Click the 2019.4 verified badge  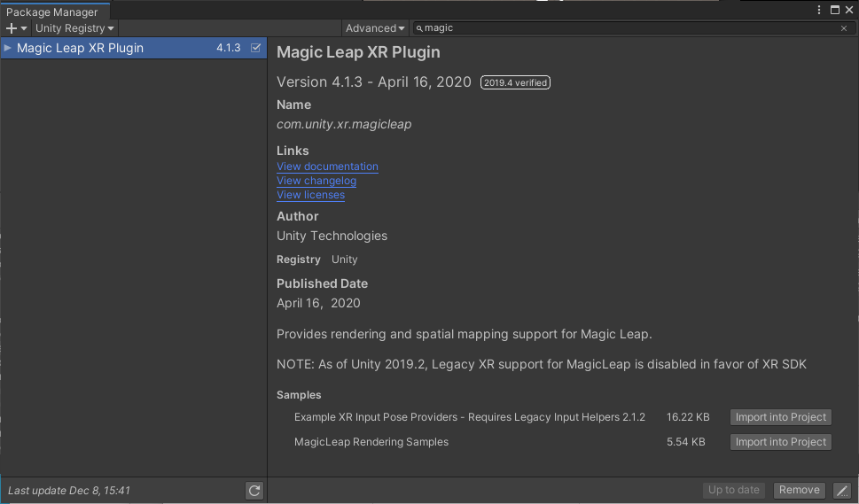pos(515,82)
